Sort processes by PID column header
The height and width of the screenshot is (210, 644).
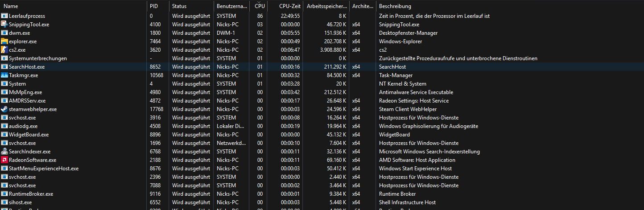158,6
